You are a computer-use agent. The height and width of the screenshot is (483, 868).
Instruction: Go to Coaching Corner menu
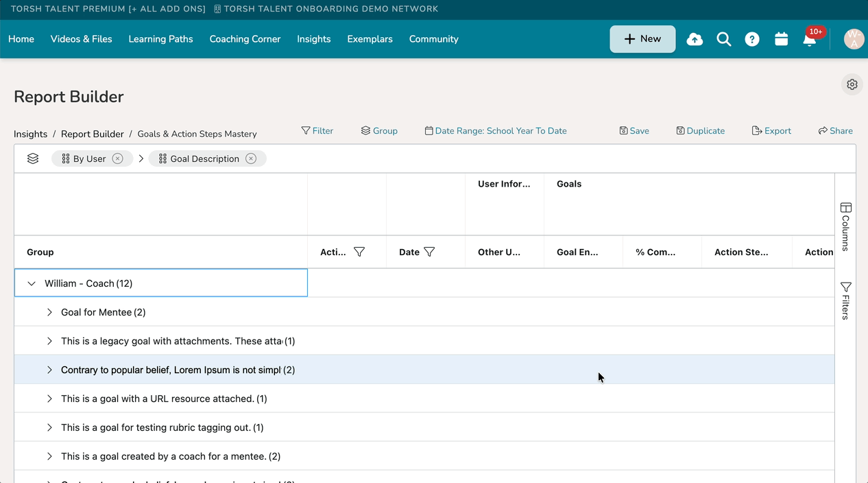tap(245, 39)
